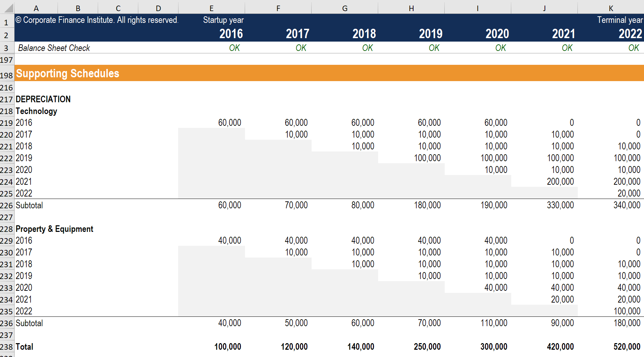This screenshot has height=357, width=644.
Task: Click the Balance Sheet Check OK under 2016
Action: click(x=234, y=48)
